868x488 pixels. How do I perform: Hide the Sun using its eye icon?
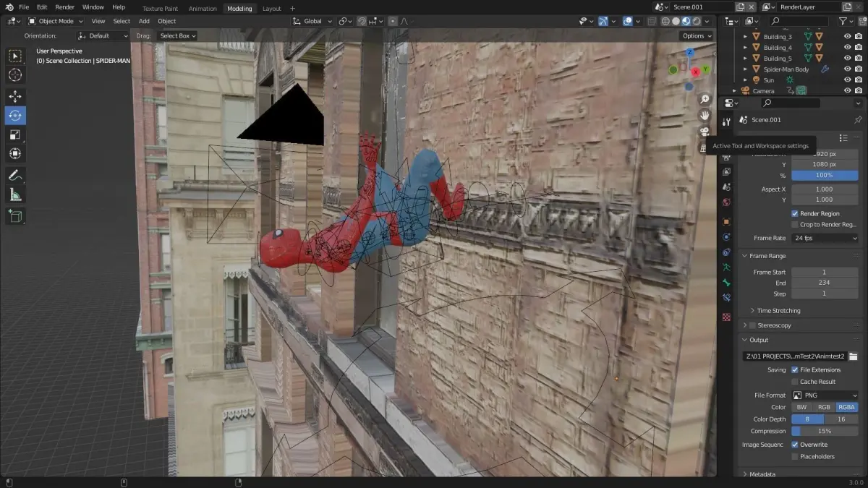coord(847,80)
